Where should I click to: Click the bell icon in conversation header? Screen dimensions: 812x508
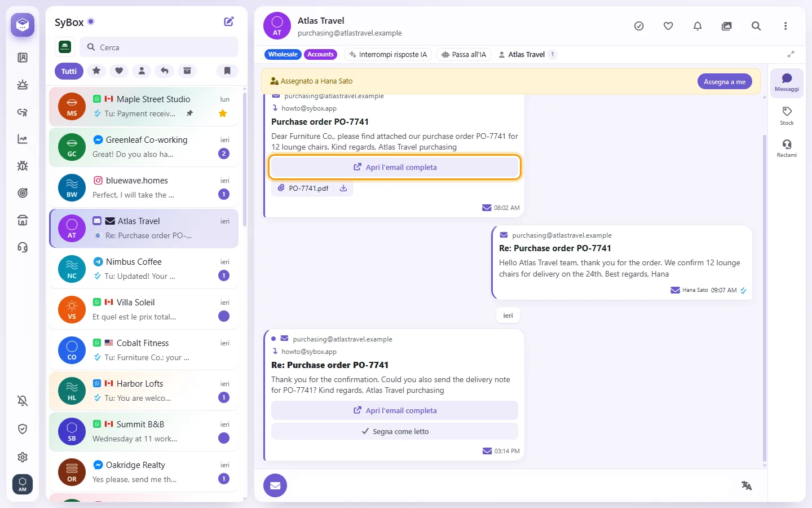[x=698, y=26]
